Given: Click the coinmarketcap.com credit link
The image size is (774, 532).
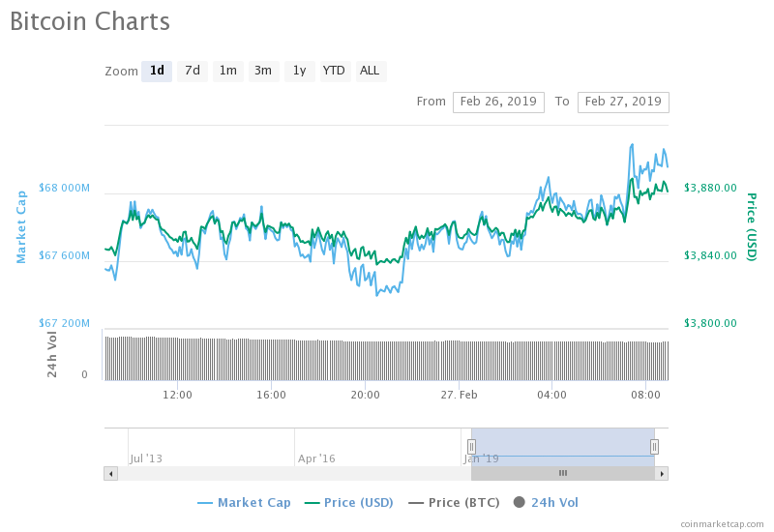Looking at the screenshot, I should (722, 524).
